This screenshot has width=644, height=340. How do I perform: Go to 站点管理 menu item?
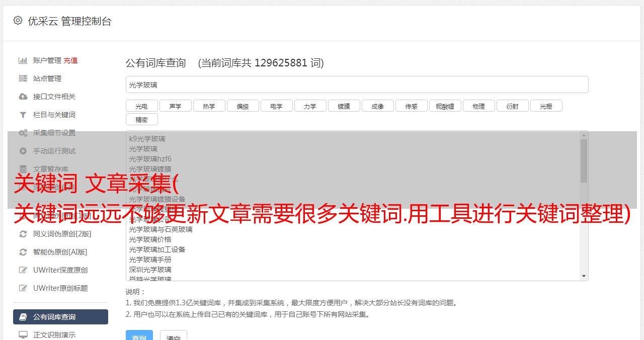pyautogui.click(x=47, y=78)
